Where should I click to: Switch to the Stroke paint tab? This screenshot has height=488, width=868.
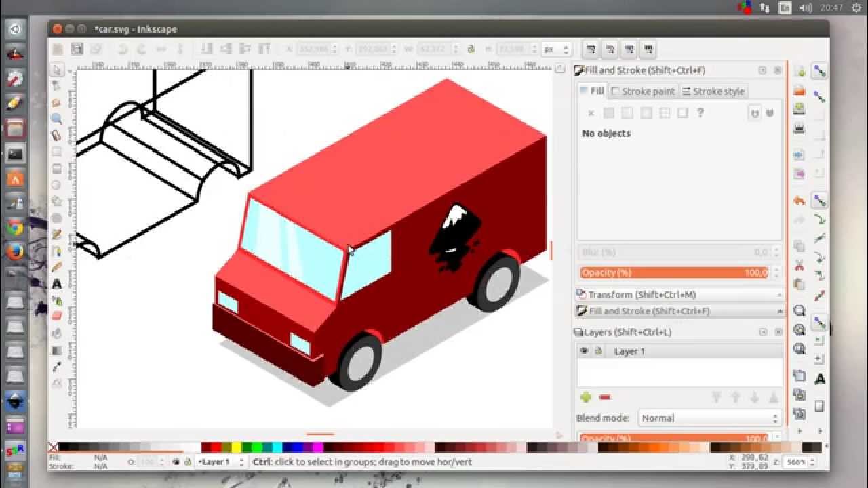click(x=643, y=91)
